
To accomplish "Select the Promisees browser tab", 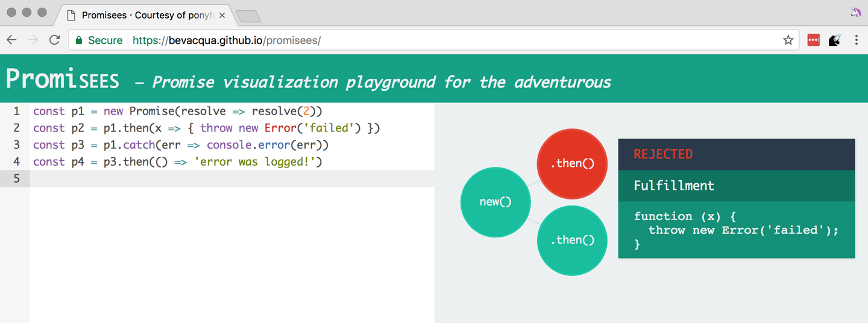I will pyautogui.click(x=145, y=15).
